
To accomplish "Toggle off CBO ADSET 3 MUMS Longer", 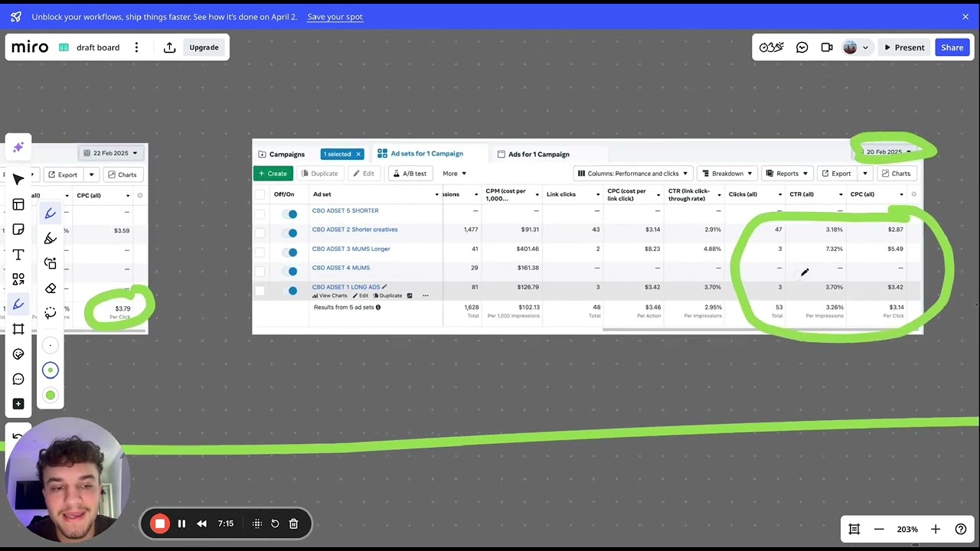I will coord(290,252).
